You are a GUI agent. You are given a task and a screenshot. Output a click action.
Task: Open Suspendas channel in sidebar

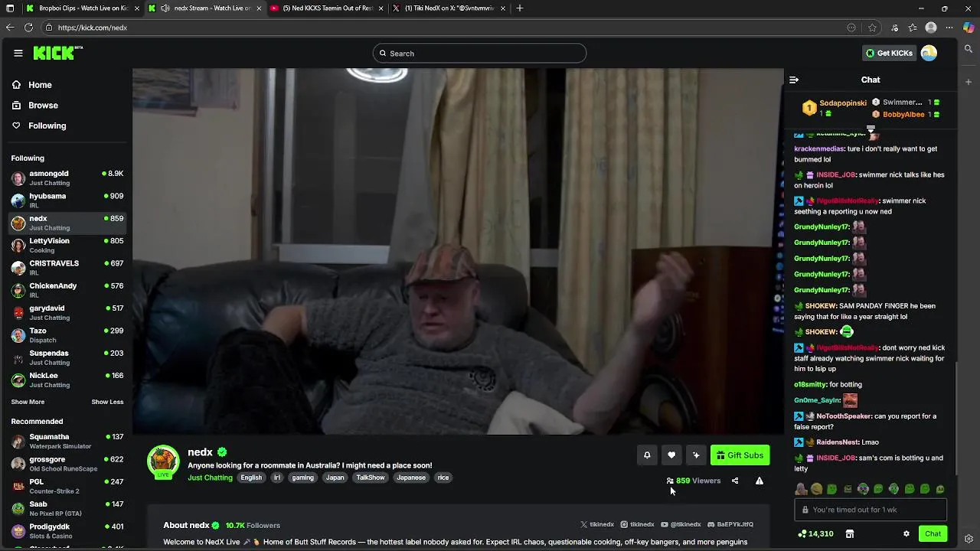pos(67,357)
